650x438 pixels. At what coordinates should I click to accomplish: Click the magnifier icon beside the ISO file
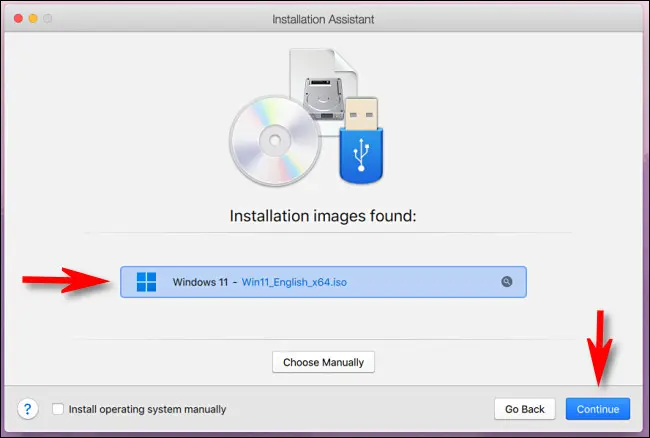click(507, 282)
